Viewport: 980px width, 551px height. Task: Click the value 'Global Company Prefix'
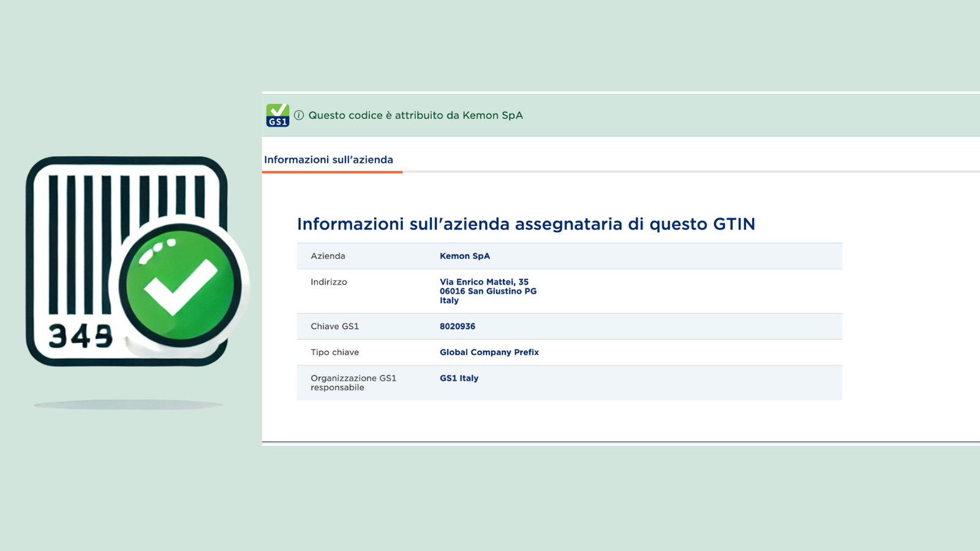489,353
